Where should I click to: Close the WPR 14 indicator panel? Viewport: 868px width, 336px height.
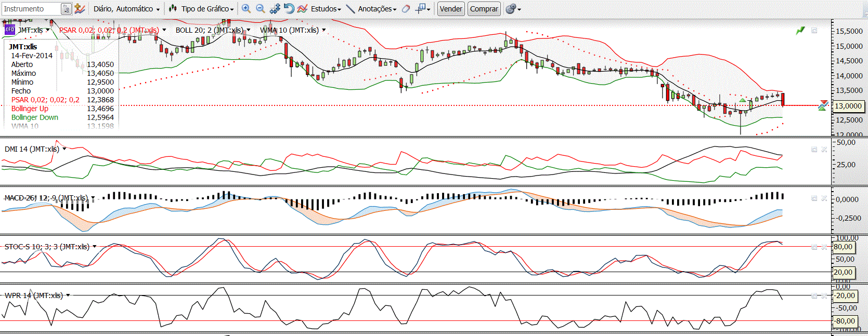coord(824,296)
